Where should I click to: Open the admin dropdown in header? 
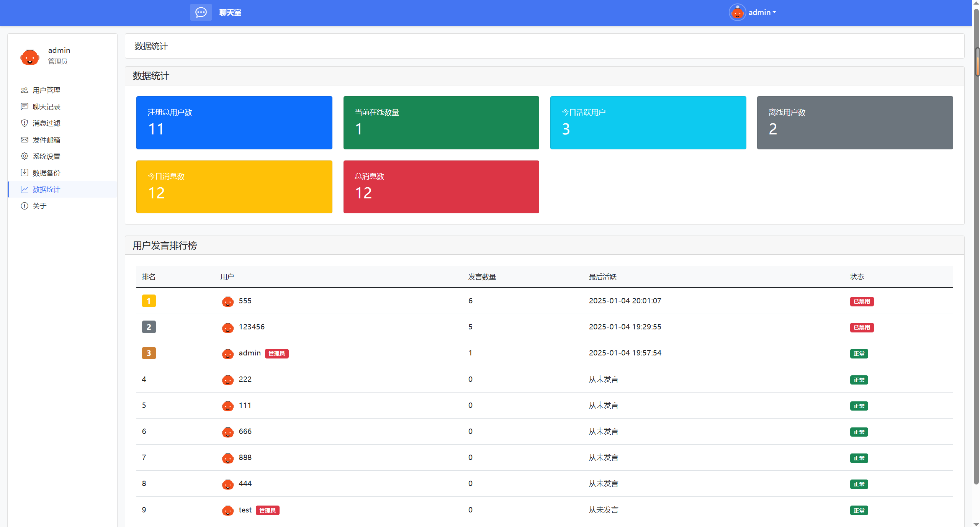coord(762,13)
